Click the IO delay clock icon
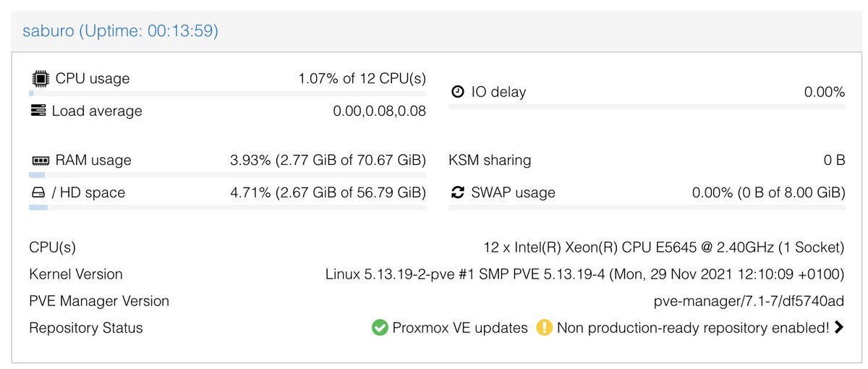 (x=457, y=92)
